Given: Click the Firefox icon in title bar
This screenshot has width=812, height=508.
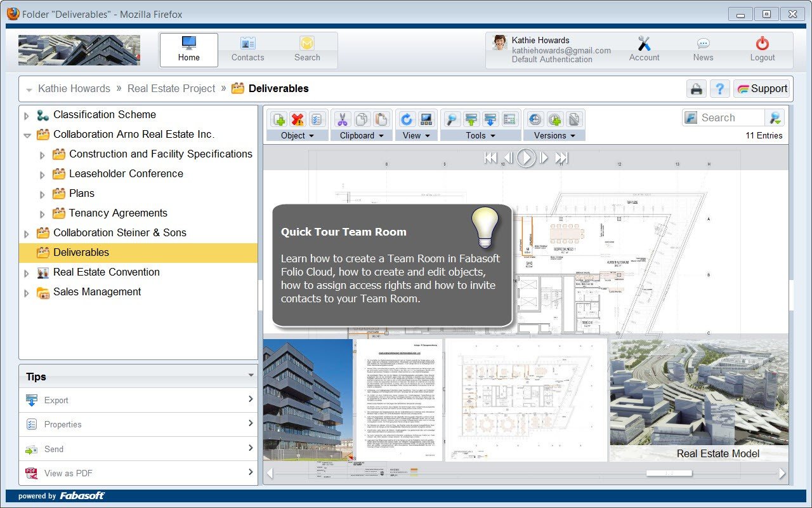Looking at the screenshot, I should point(13,13).
